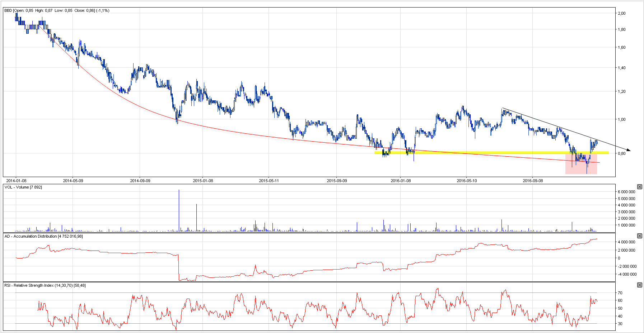The width and height of the screenshot is (644, 333).
Task: Select the AD - Accumulation Distribution label
Action: pyautogui.click(x=43, y=236)
